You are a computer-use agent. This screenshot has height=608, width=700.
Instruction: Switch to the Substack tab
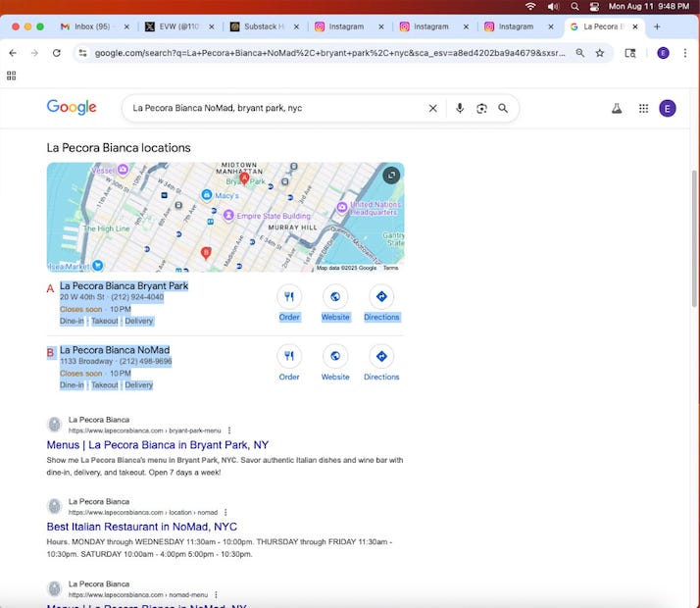pos(264,26)
